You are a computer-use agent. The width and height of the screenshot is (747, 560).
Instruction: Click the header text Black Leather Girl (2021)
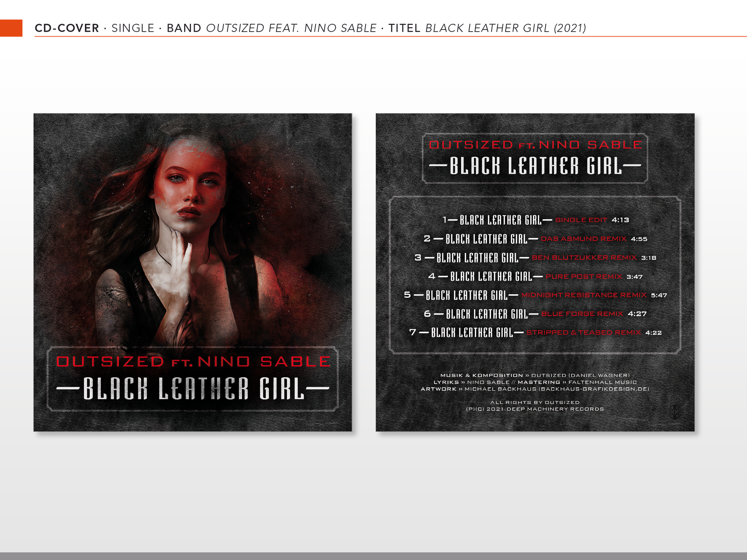(x=506, y=28)
